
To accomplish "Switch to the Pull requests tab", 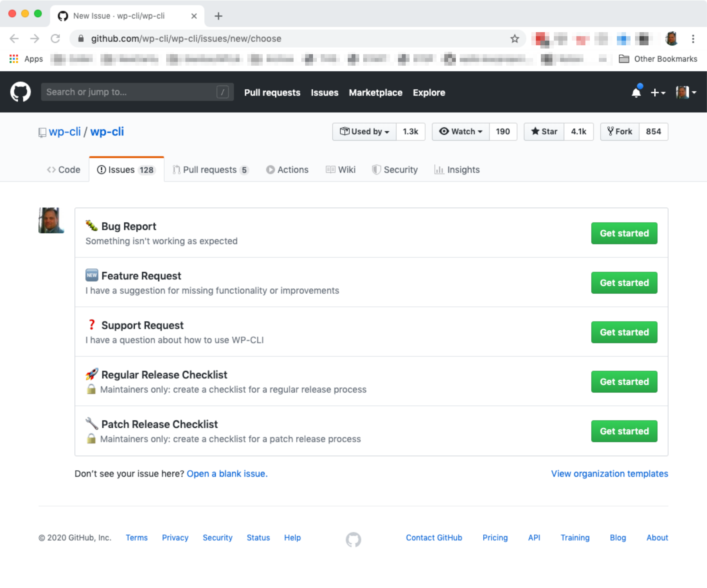I will click(x=210, y=170).
